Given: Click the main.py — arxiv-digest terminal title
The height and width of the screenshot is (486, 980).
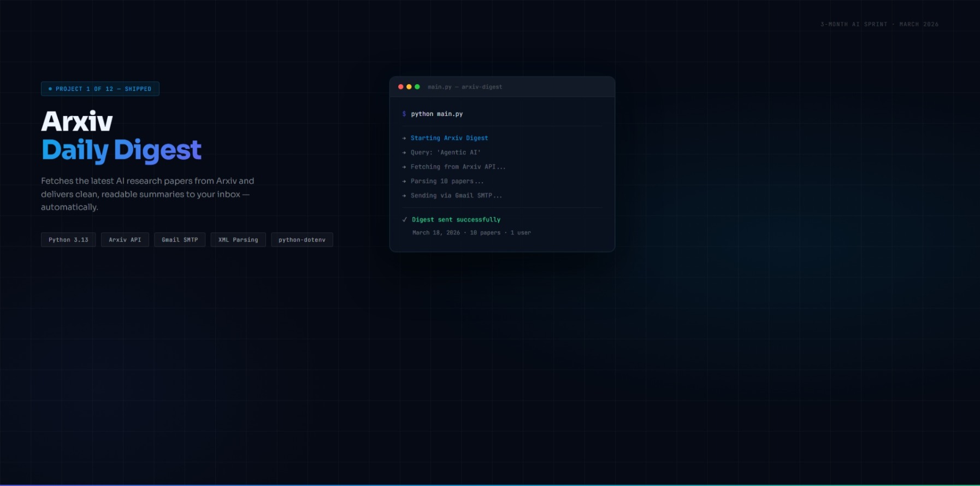Looking at the screenshot, I should click(x=465, y=87).
